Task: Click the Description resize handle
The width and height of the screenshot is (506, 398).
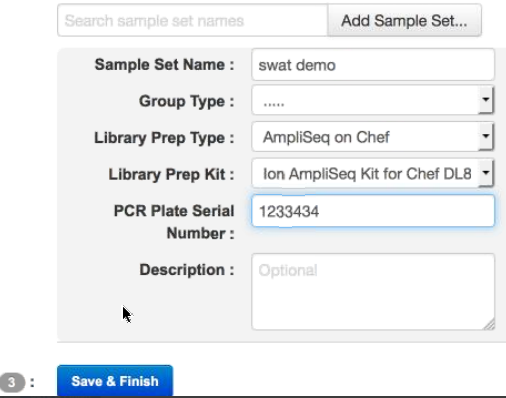Action: pos(490,325)
